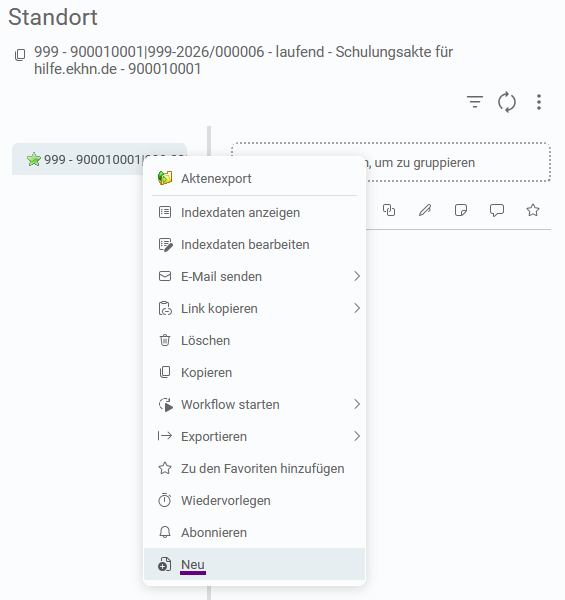The height and width of the screenshot is (600, 565).
Task: Click the bell icon beside Abonnieren
Action: point(165,532)
